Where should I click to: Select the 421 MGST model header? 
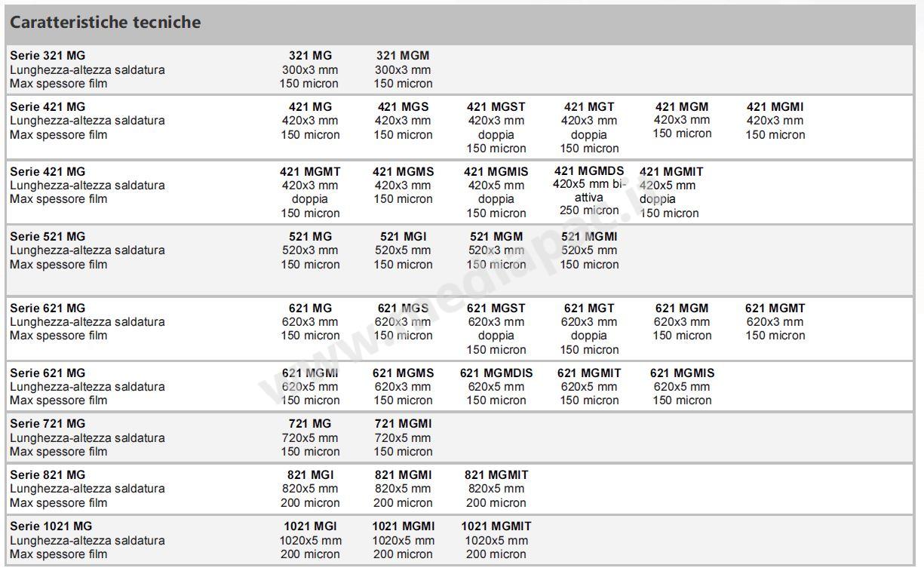[496, 107]
